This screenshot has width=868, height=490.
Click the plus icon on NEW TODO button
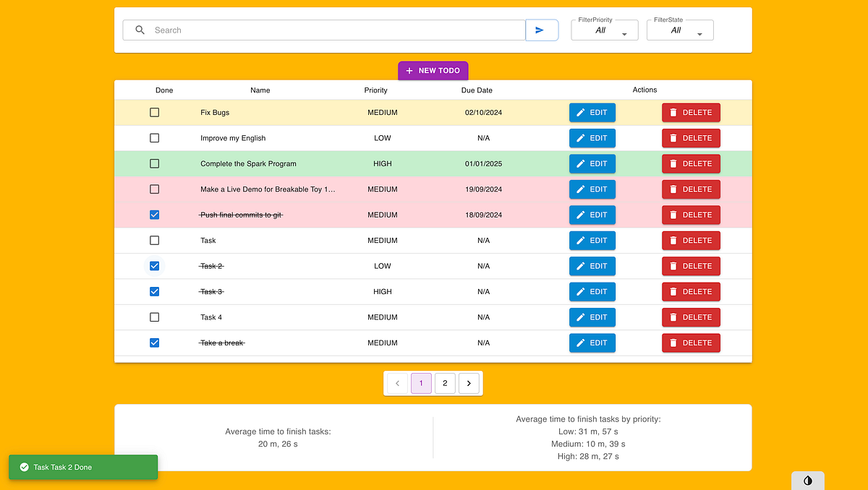pos(409,70)
